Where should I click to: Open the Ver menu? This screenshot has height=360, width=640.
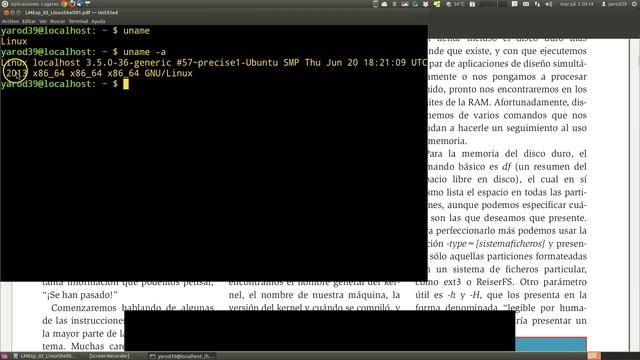tap(43, 21)
